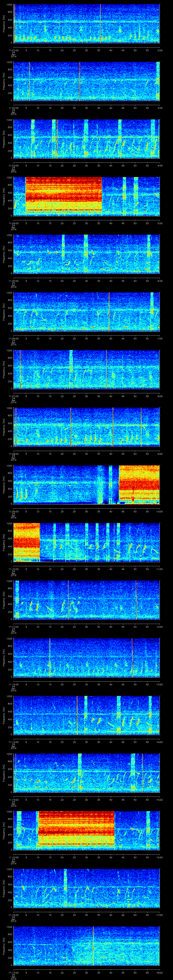The width and height of the screenshot is (173, 980).
Task: Click the red broadband noise block in the 11:04:00 panel
Action: [64, 194]
